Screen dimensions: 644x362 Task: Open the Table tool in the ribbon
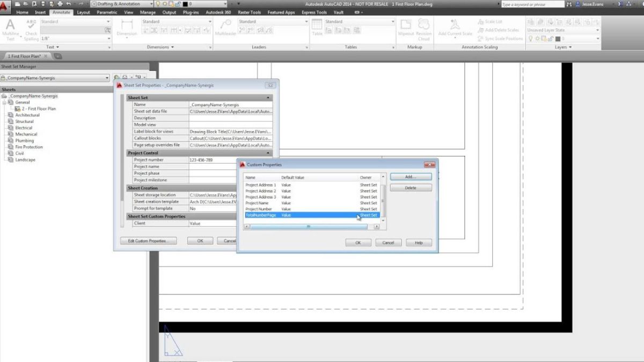317,27
